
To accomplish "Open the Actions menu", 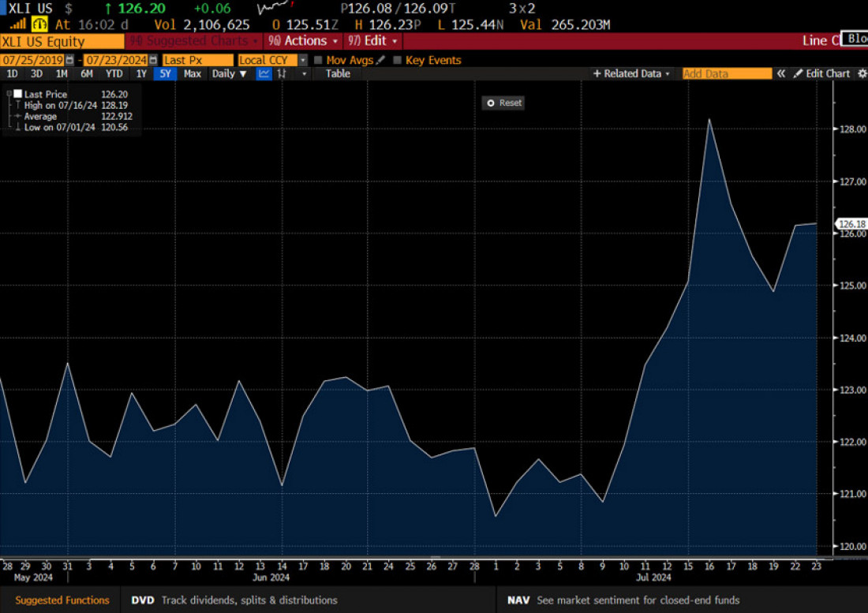I will tap(304, 41).
